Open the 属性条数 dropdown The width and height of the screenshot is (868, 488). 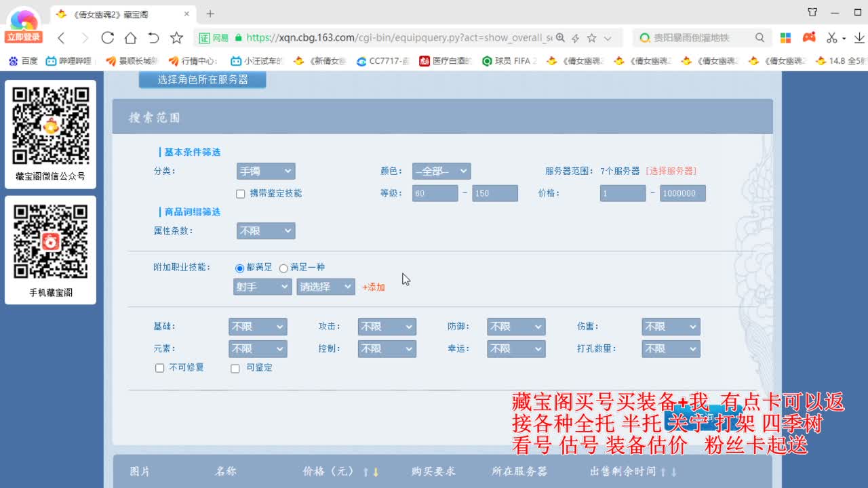[x=265, y=230]
